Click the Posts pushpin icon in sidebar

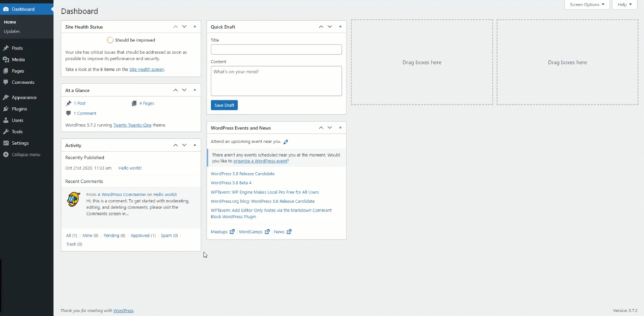point(6,48)
